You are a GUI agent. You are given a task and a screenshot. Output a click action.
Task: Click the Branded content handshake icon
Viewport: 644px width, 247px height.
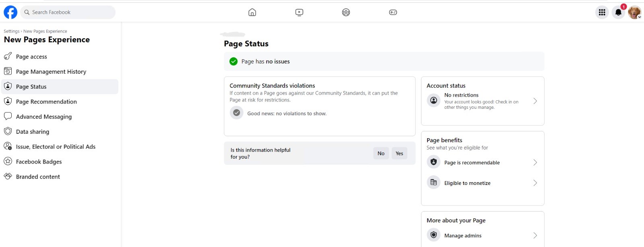coord(8,176)
